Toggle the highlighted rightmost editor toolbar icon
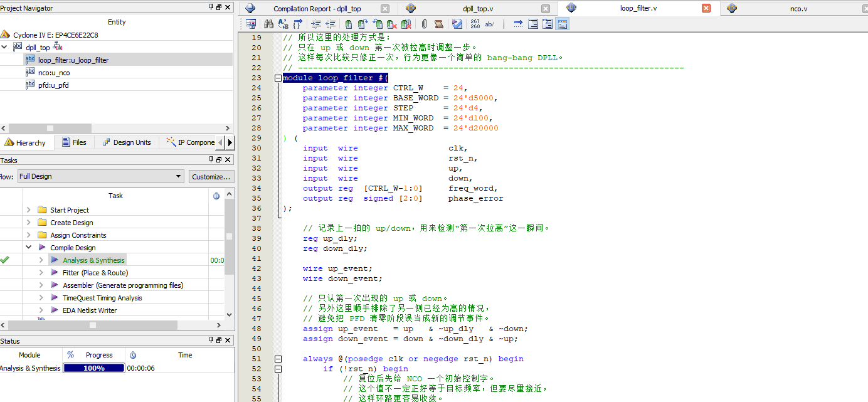This screenshot has width=868, height=402. pos(562,24)
